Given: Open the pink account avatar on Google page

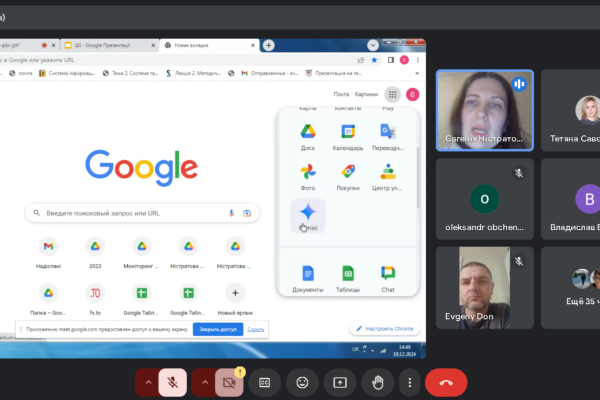Looking at the screenshot, I should click(x=412, y=94).
